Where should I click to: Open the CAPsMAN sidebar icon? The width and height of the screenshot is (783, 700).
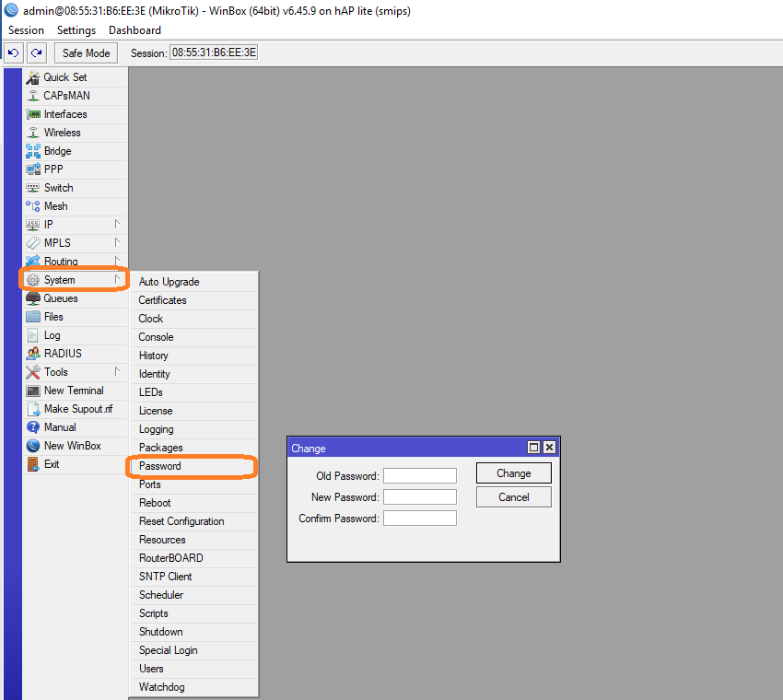[33, 96]
